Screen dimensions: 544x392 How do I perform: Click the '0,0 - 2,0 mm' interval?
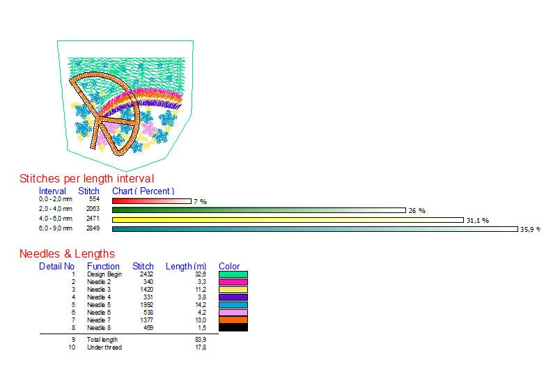[x=56, y=199]
